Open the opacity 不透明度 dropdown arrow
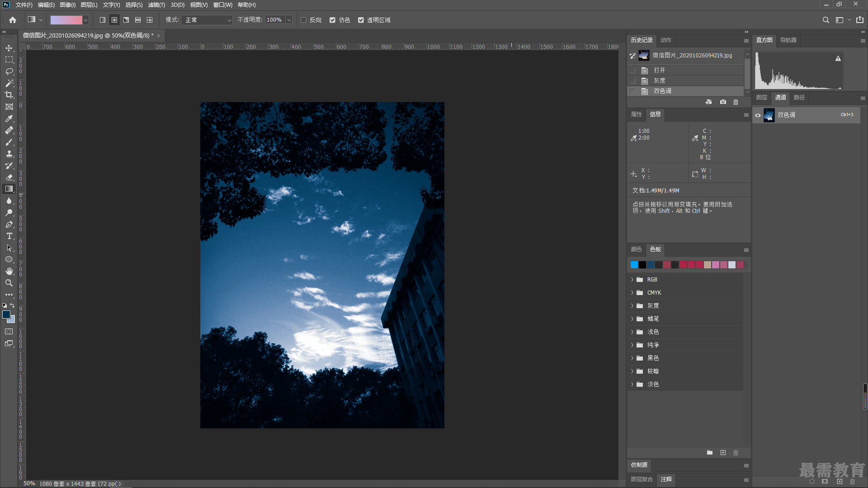Image resolution: width=868 pixels, height=488 pixels. coord(289,20)
